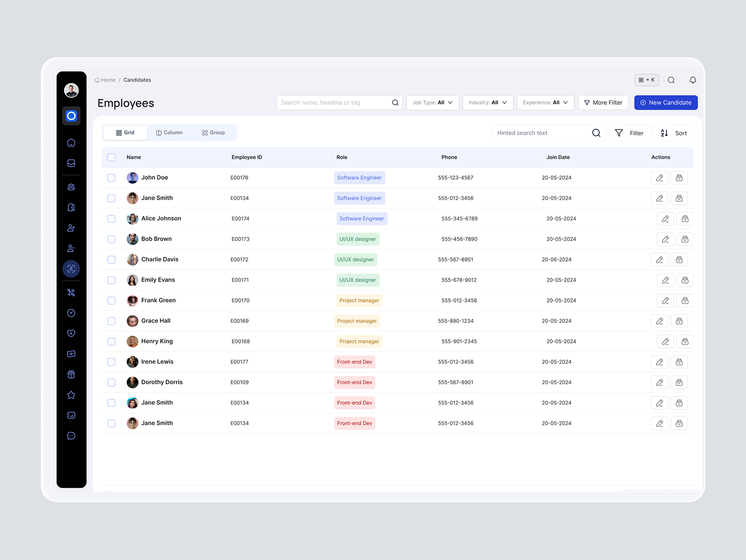Viewport: 746px width, 560px height.
Task: Click the notification bell icon
Action: (x=693, y=80)
